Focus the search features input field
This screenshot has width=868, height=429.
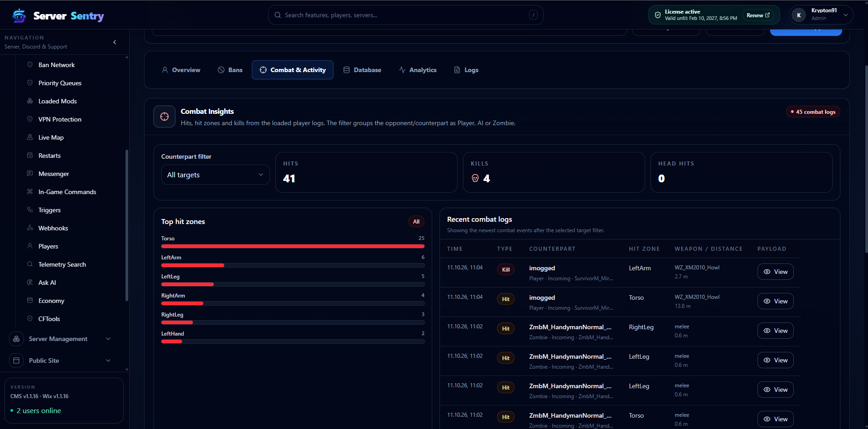pyautogui.click(x=406, y=15)
